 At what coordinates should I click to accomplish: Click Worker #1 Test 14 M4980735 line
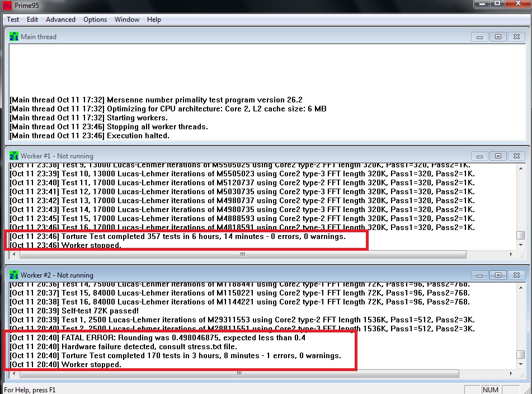[x=242, y=209]
